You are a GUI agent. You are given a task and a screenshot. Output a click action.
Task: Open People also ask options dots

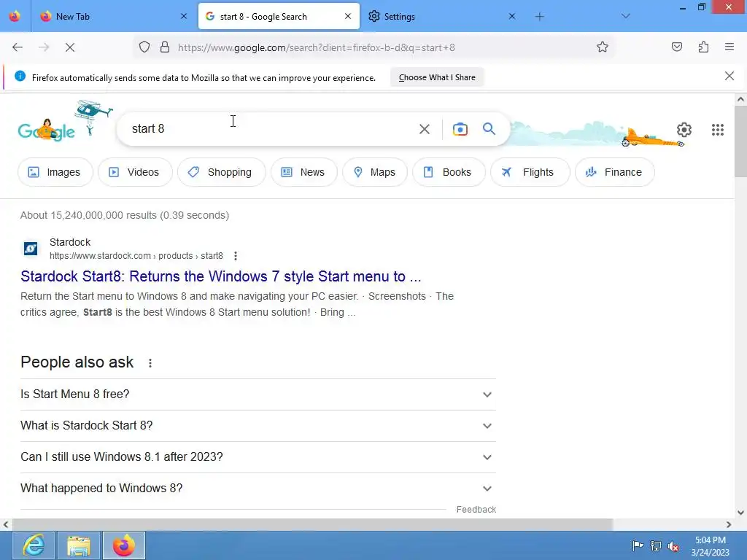150,363
